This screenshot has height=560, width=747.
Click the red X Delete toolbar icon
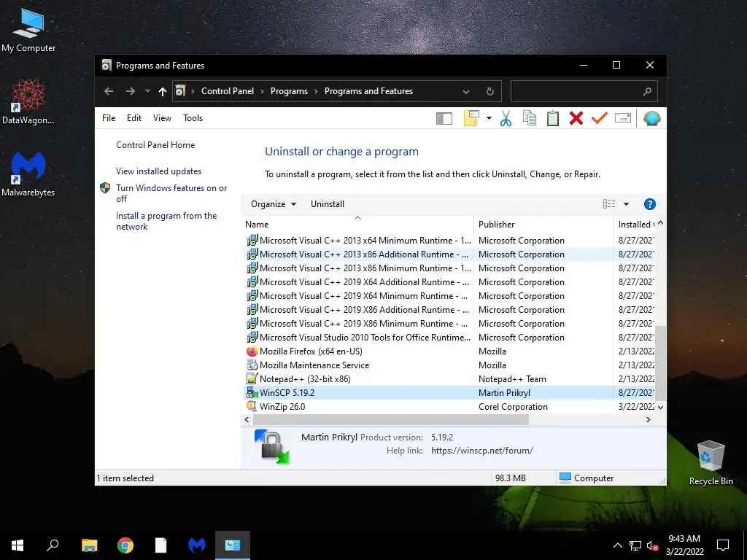(576, 118)
